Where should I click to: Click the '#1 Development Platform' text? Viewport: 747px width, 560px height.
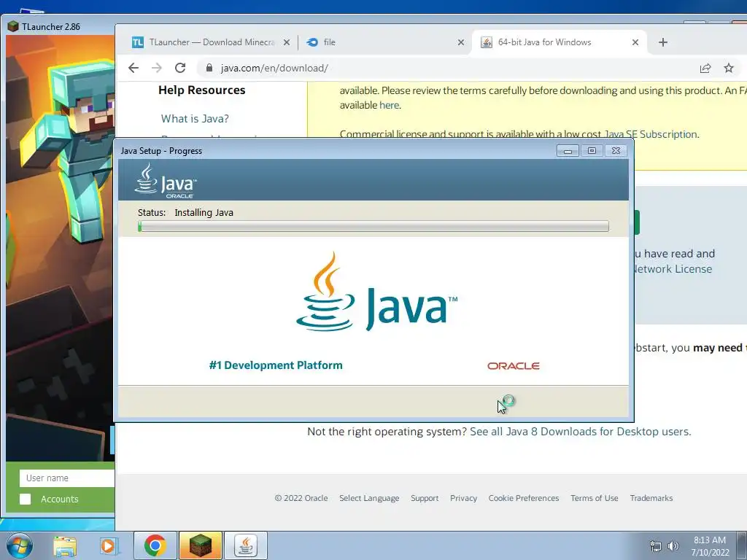click(x=276, y=365)
